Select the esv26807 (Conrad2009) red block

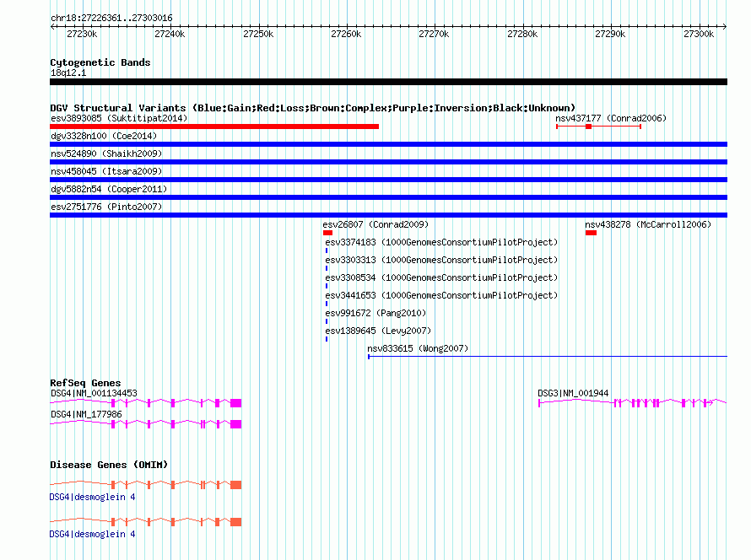[x=327, y=233]
